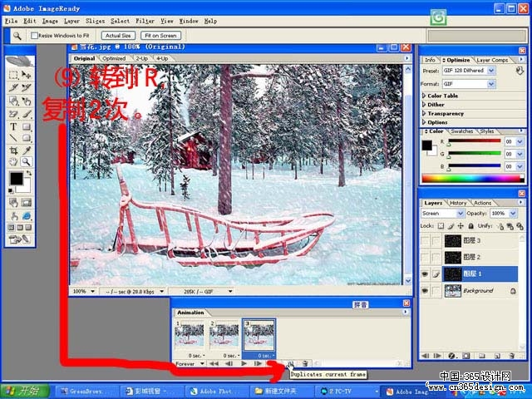This screenshot has height=399, width=532.
Task: Click Unify layer position icon
Action: [500, 226]
